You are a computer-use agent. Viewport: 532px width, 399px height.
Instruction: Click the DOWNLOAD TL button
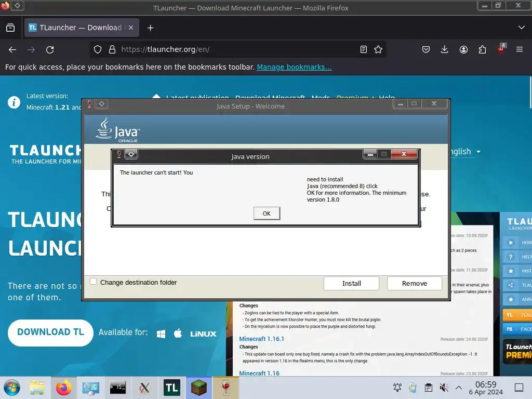[50, 332]
